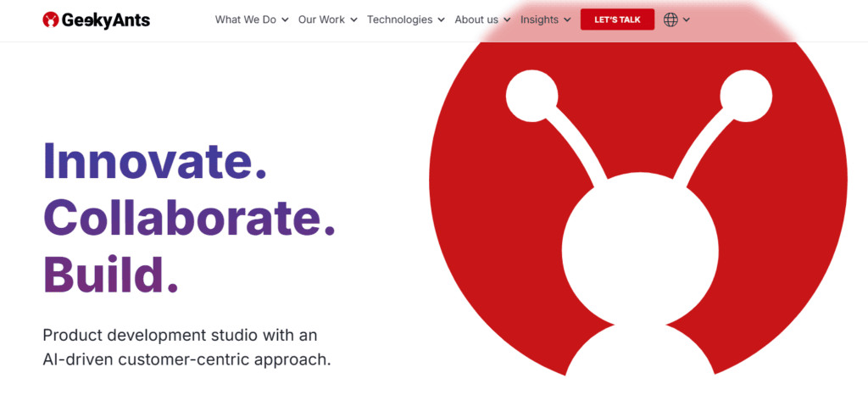The height and width of the screenshot is (417, 868).
Task: Click the Collaborate. heading text
Action: tap(189, 218)
